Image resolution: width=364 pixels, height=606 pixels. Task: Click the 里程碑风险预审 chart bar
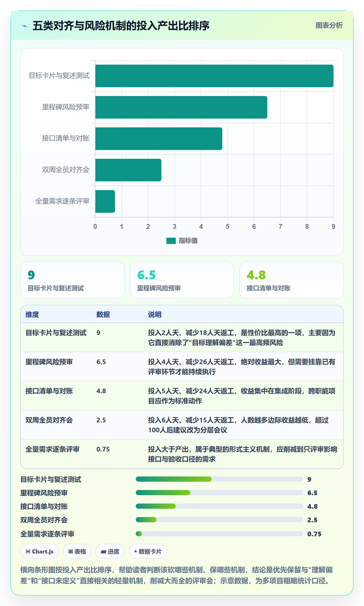181,107
